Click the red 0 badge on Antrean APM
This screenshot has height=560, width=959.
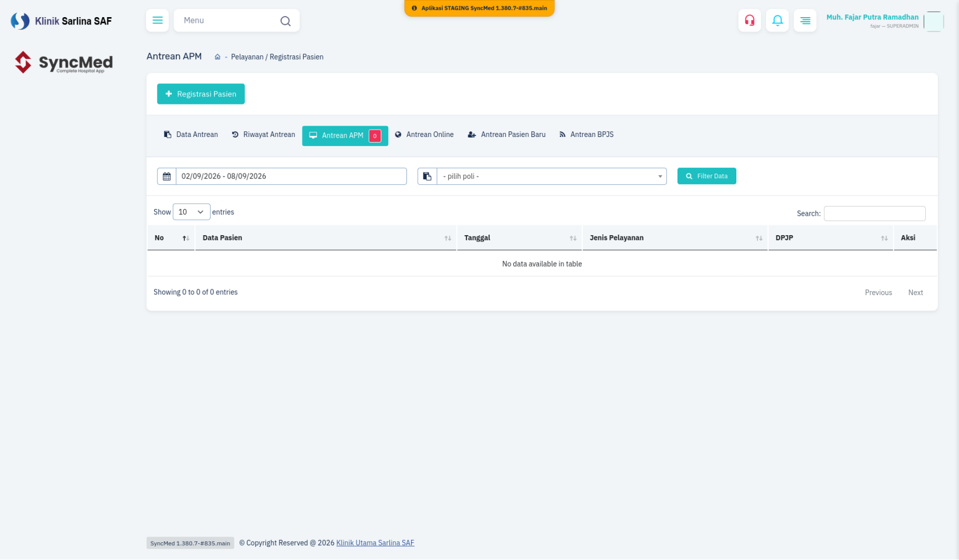pos(375,136)
